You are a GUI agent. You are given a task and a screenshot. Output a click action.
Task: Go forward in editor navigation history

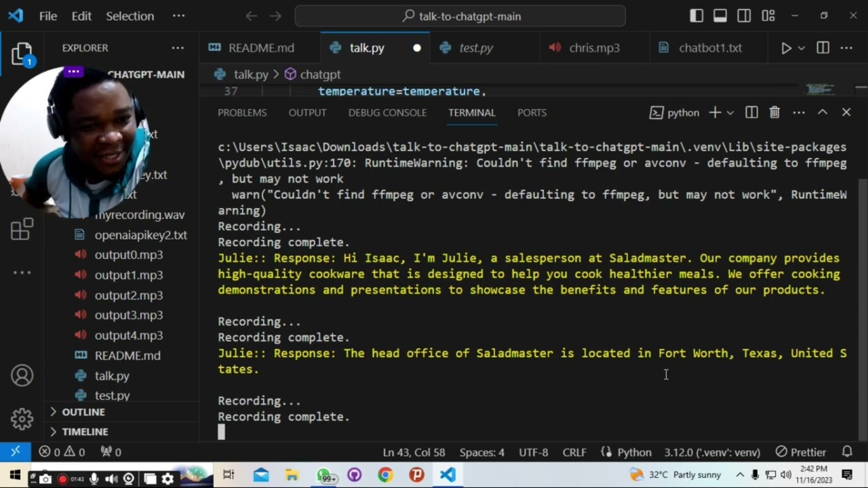point(275,16)
